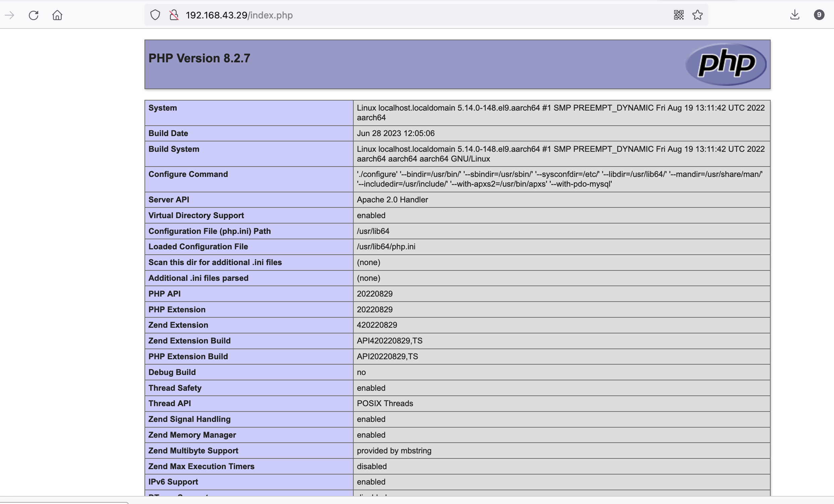This screenshot has width=834, height=504.
Task: Click the Build Date value cell
Action: [395, 133]
